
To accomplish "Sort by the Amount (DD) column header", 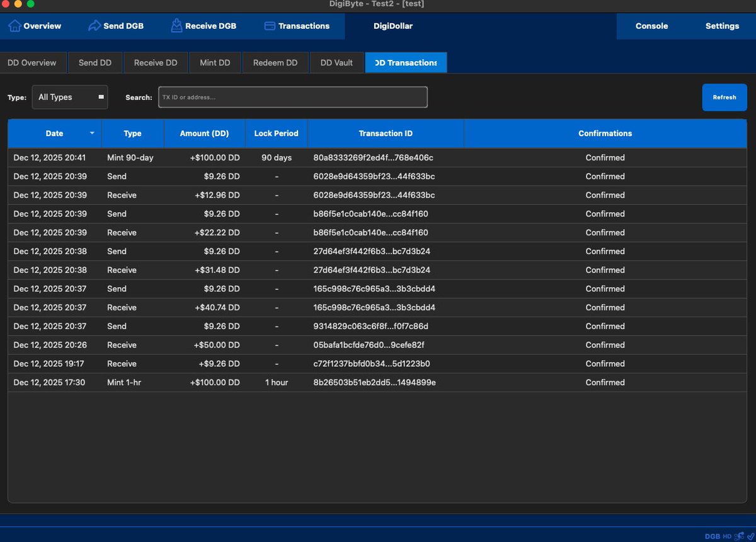I will click(x=205, y=133).
